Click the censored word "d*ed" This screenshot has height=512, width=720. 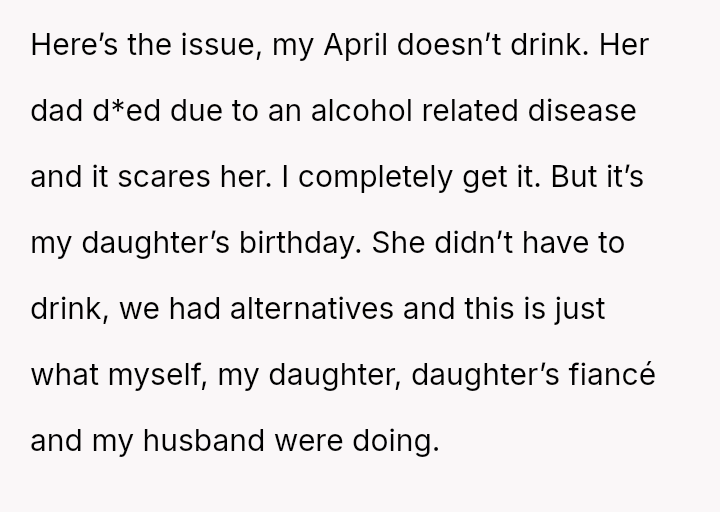128,111
